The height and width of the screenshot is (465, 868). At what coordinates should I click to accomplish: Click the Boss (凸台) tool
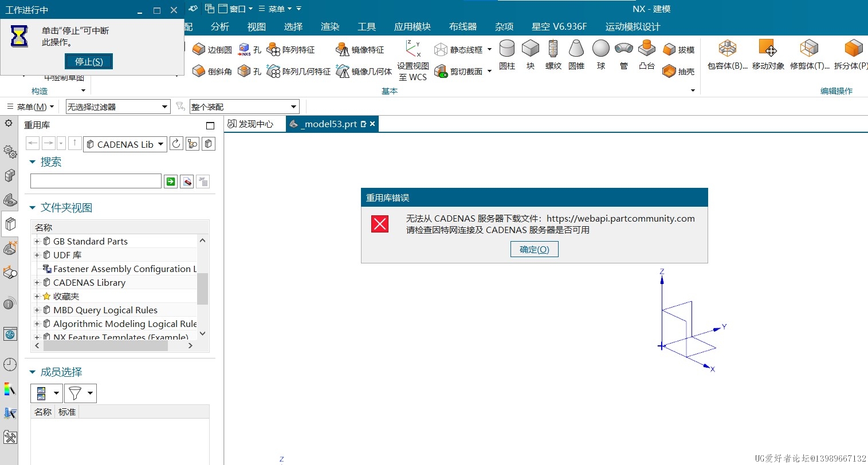coord(647,56)
